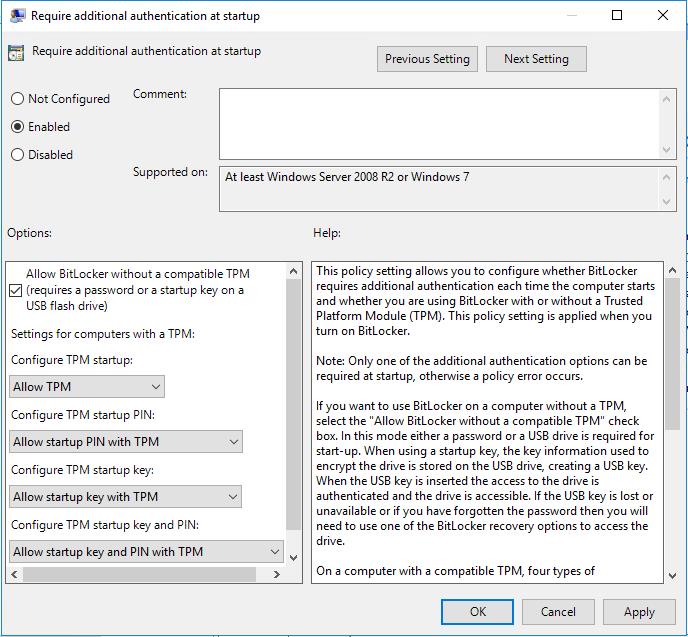Screen dimensions: 688x637
Task: Select the Disabled radio button
Action: click(17, 154)
